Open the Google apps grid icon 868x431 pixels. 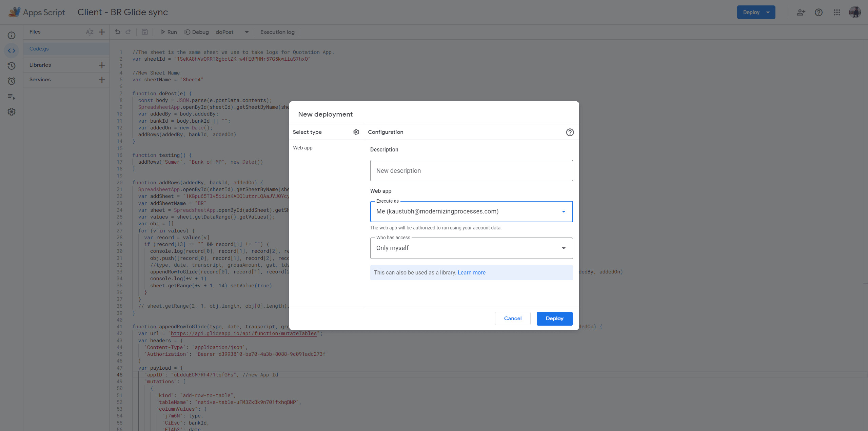(x=837, y=12)
